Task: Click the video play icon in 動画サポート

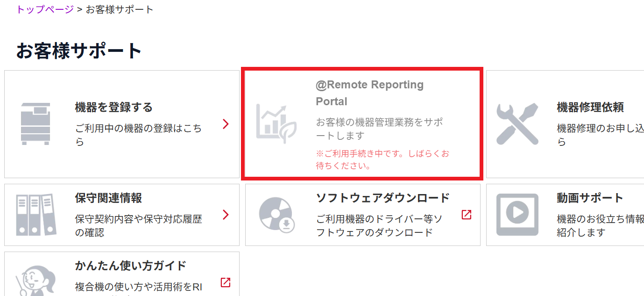Action: tap(517, 215)
